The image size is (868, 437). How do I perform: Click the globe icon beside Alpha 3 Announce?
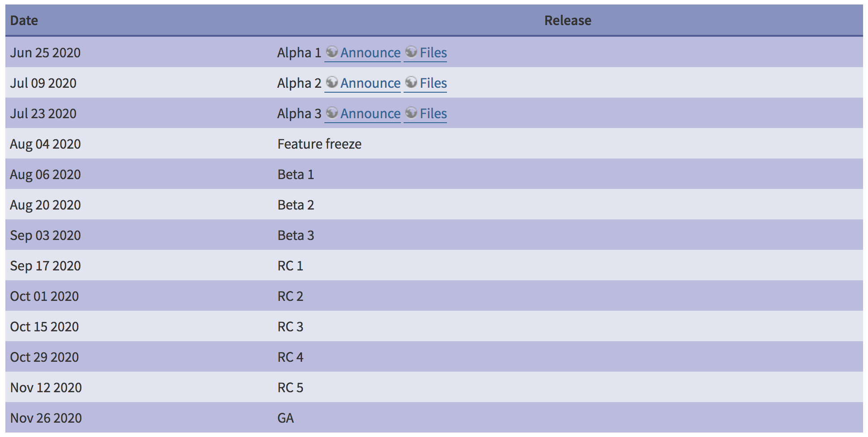(x=332, y=113)
